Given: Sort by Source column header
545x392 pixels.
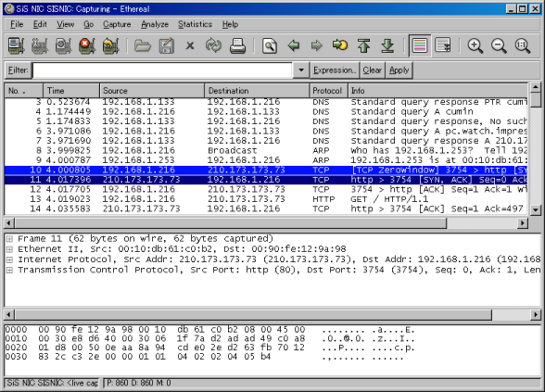Looking at the screenshot, I should coord(152,91).
